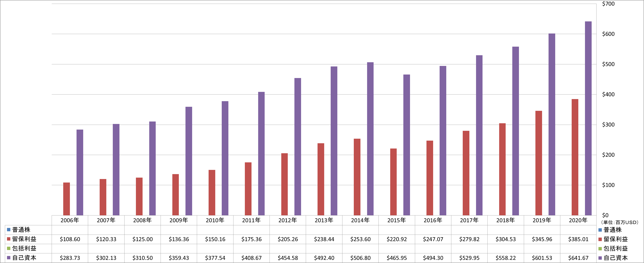Screen dimensions: 644x263
Task: Click the 2007年 column header
Action: pyautogui.click(x=106, y=220)
